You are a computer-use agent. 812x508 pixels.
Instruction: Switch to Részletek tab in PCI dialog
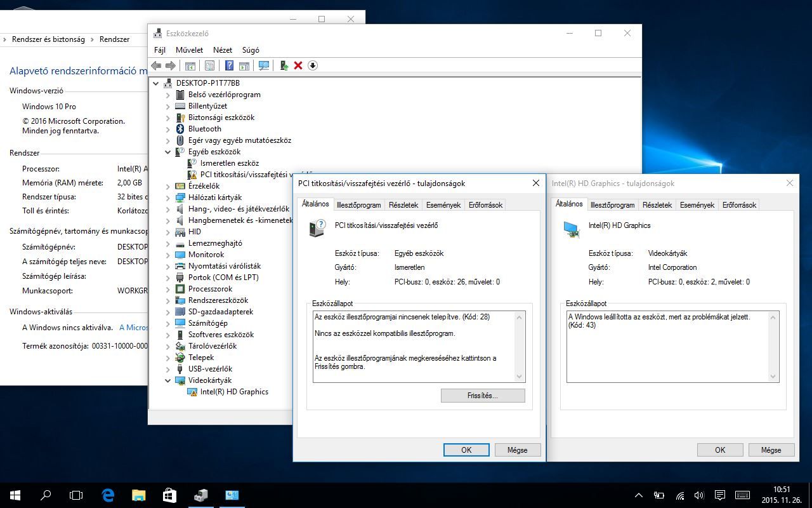tap(403, 205)
